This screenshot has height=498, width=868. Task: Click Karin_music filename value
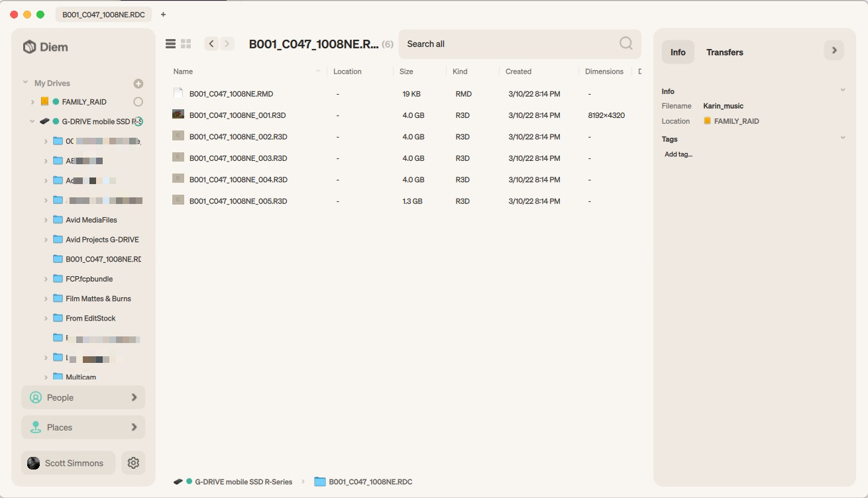723,106
